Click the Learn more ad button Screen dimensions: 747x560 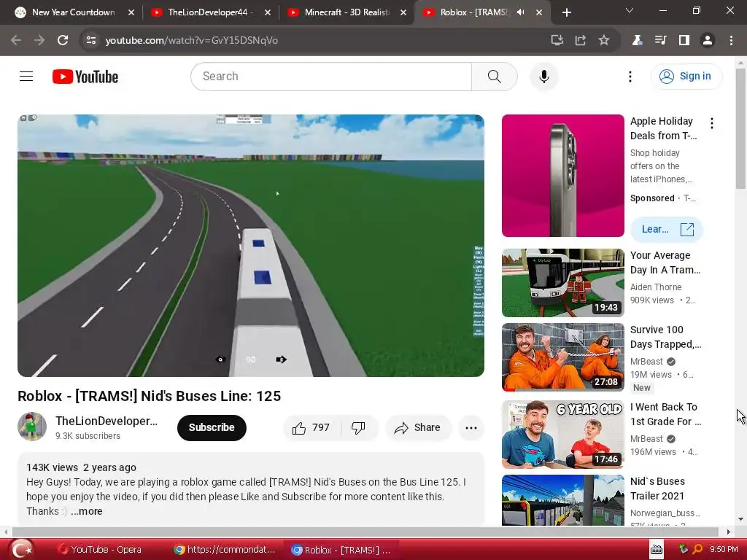(667, 230)
